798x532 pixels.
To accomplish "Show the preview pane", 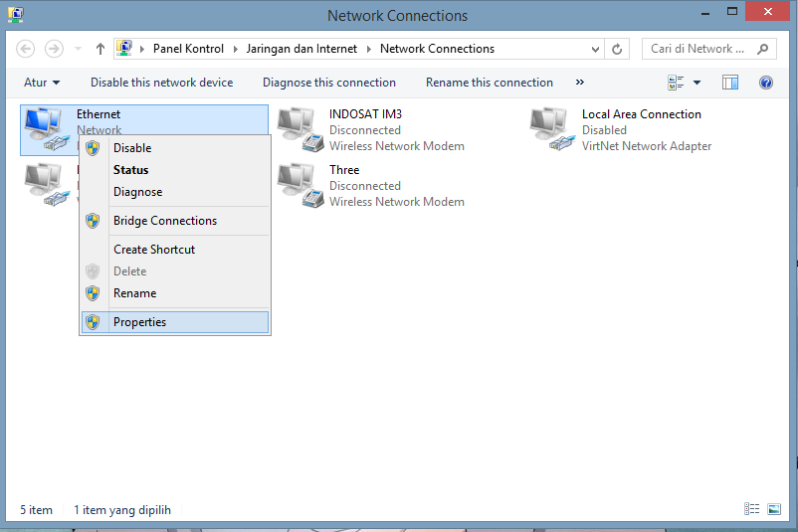I will (x=730, y=83).
